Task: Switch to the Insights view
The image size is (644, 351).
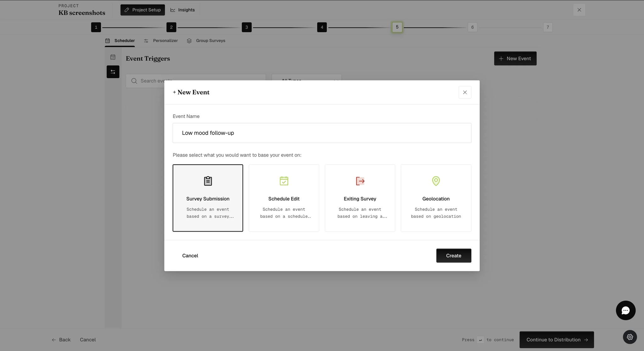Action: click(x=182, y=10)
